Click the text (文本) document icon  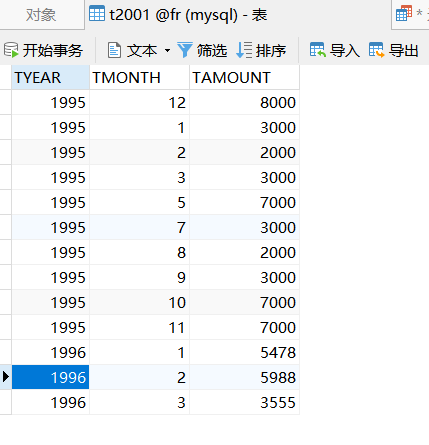pos(114,50)
